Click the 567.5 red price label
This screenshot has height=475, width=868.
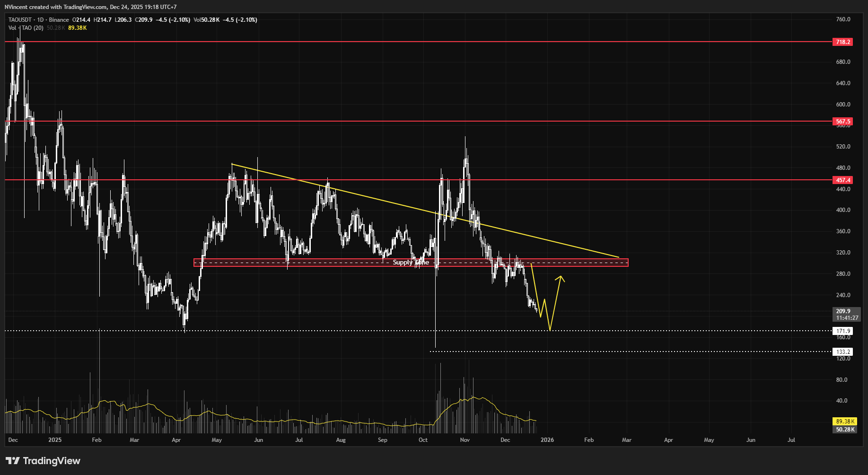pos(843,122)
